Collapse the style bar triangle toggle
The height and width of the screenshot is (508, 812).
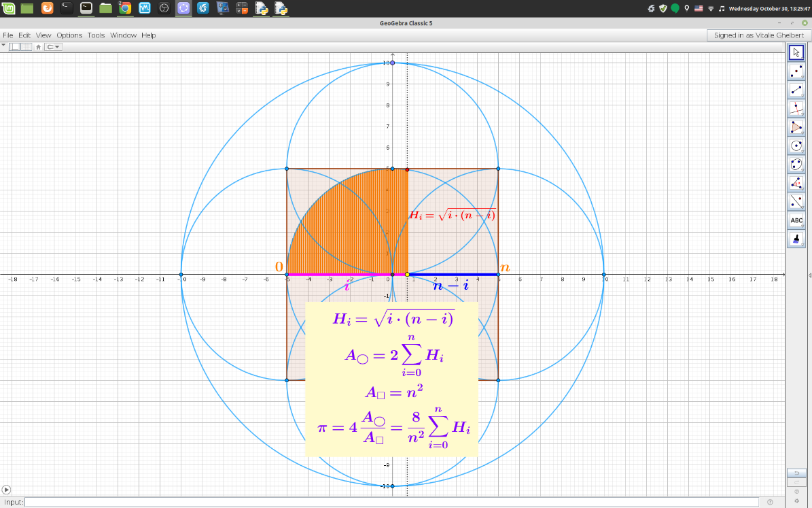click(3, 46)
